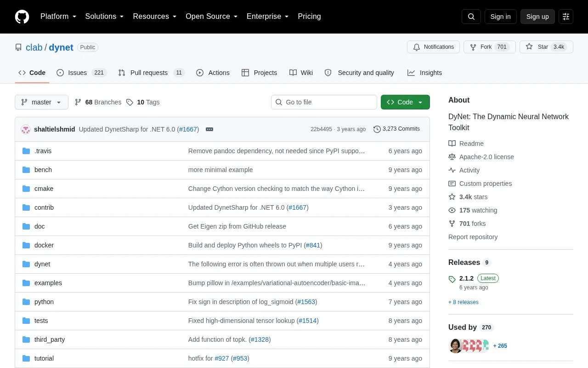Viewport: 588px width, 368px height.
Task: Open the 3,273 Commits history
Action: 397,129
